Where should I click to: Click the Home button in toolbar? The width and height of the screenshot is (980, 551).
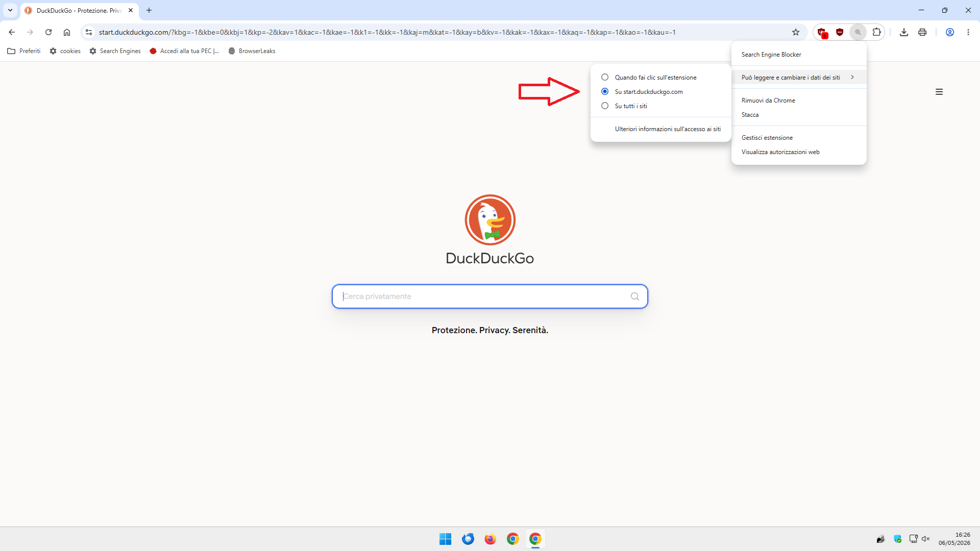point(67,32)
